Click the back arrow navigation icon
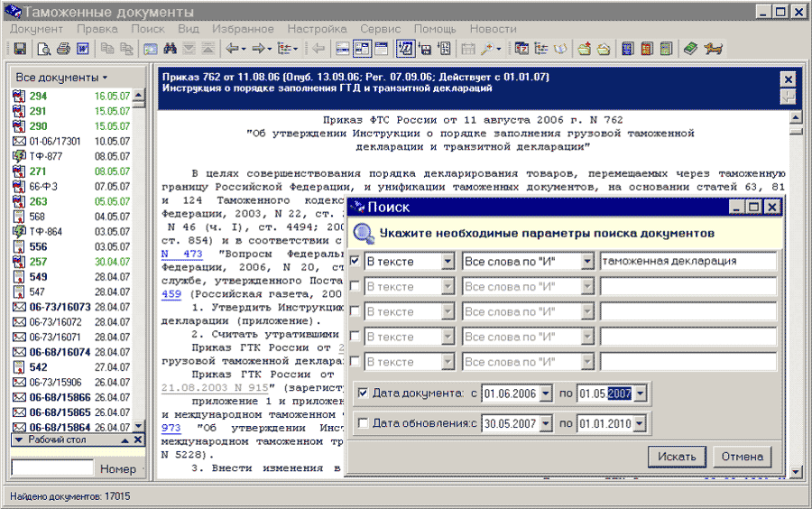812x509 pixels. (x=232, y=49)
